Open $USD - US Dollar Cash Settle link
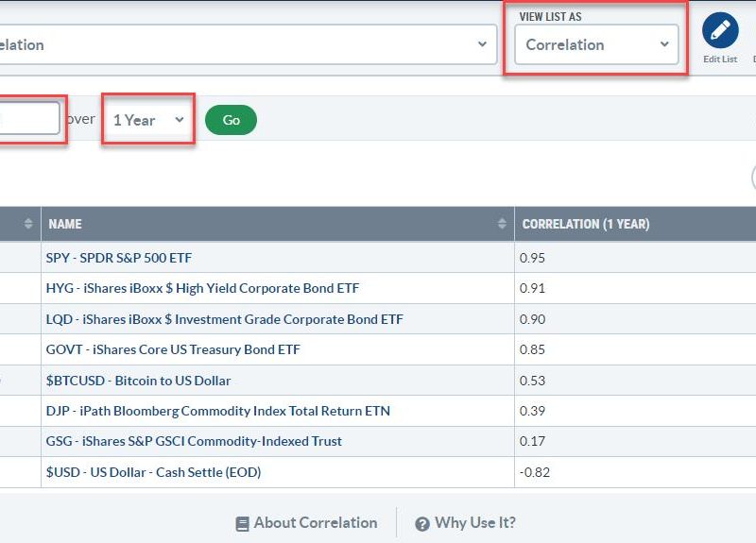The image size is (756, 543). click(153, 472)
